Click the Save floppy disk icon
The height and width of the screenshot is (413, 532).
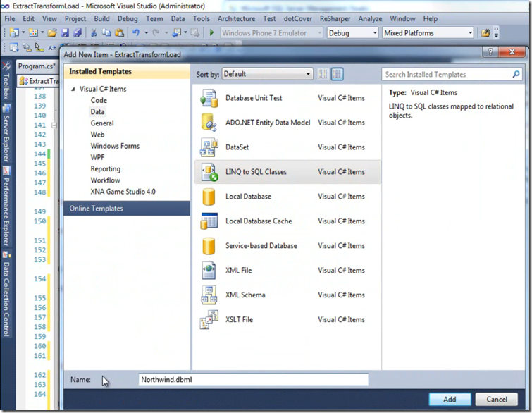65,33
